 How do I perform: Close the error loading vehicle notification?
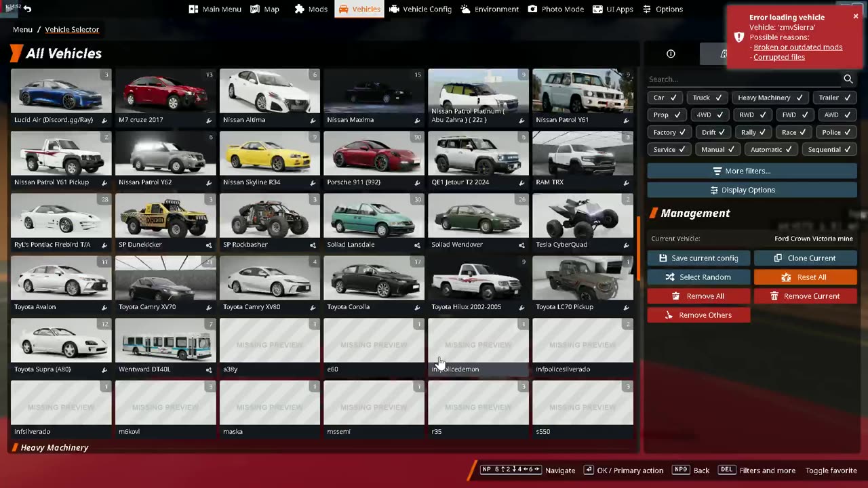click(855, 16)
